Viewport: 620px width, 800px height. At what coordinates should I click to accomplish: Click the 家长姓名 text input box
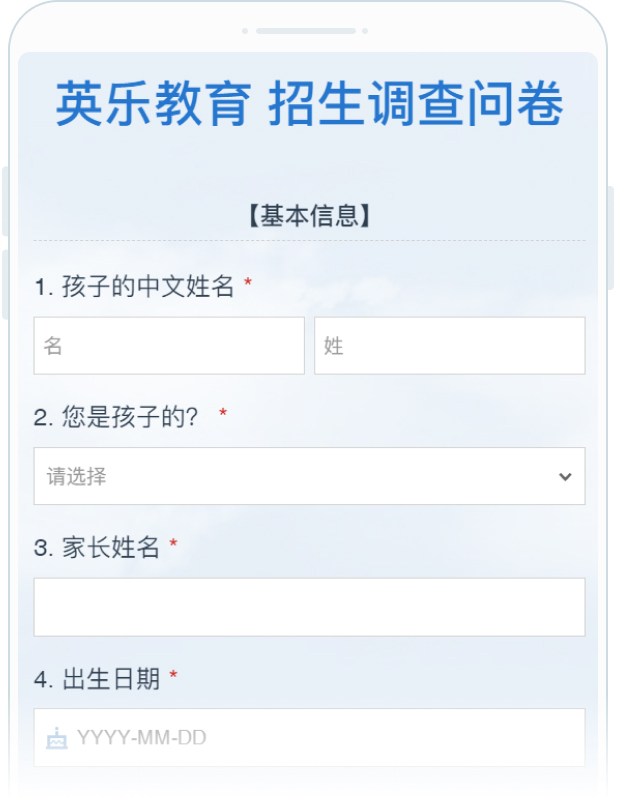(x=309, y=607)
